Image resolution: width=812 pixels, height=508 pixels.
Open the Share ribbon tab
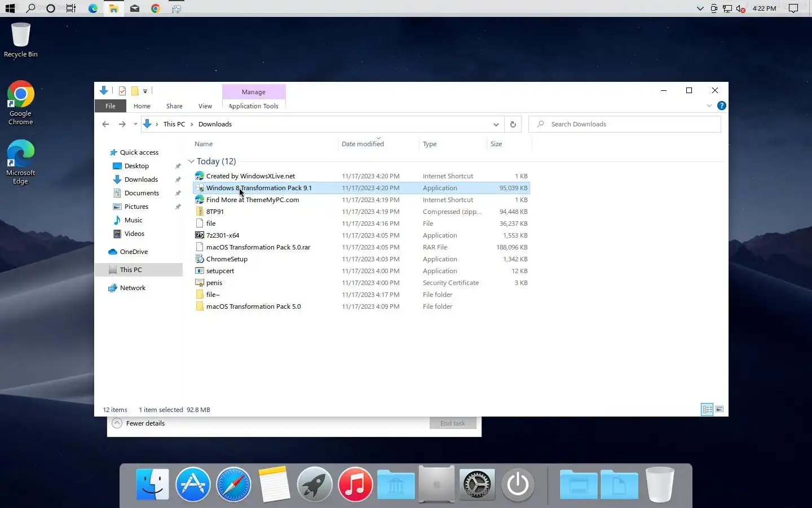[x=174, y=106]
